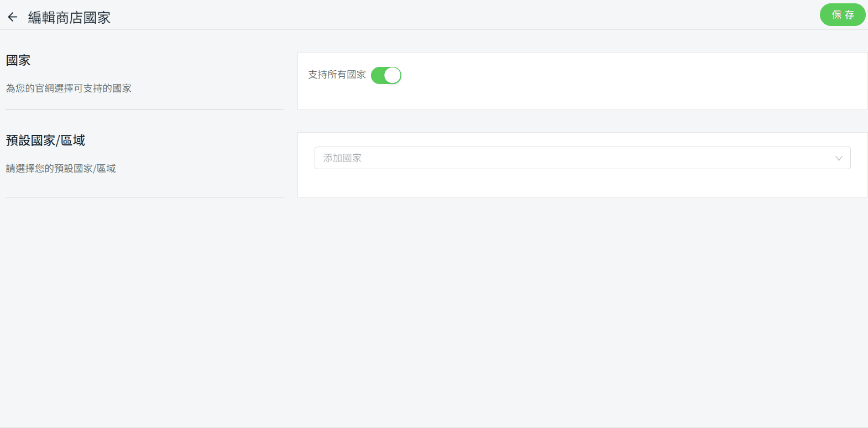Click the white knob of the toggle

click(x=392, y=75)
